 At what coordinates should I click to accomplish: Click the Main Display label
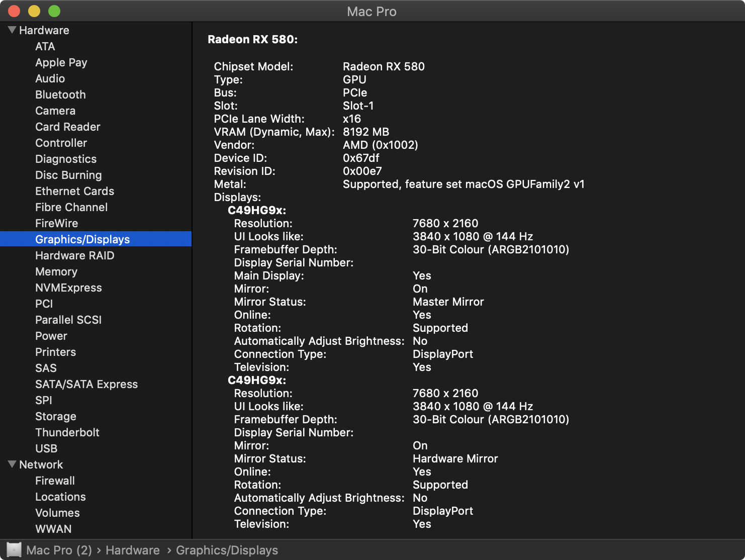click(x=269, y=275)
